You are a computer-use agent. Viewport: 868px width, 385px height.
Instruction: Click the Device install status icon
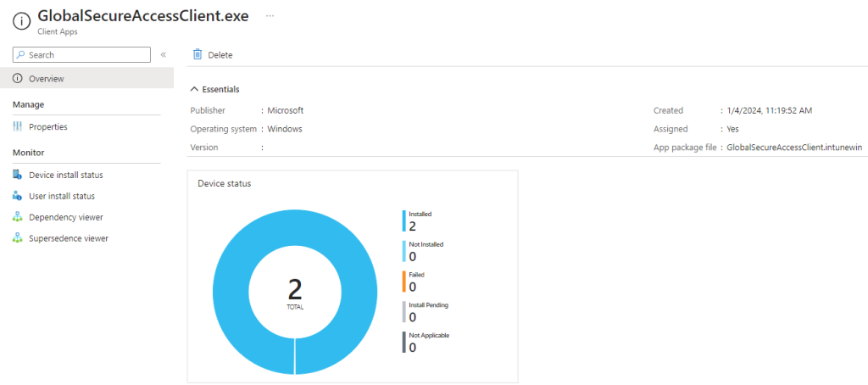point(17,175)
